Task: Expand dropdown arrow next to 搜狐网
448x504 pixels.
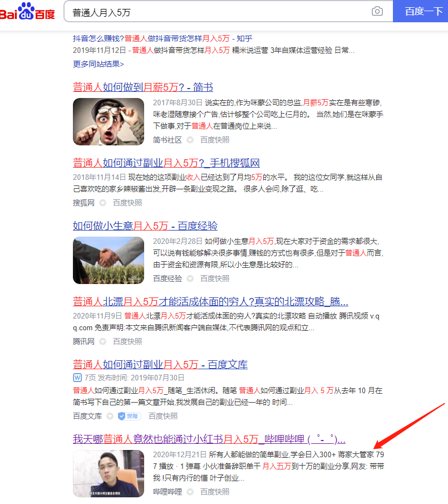Action: [x=103, y=203]
